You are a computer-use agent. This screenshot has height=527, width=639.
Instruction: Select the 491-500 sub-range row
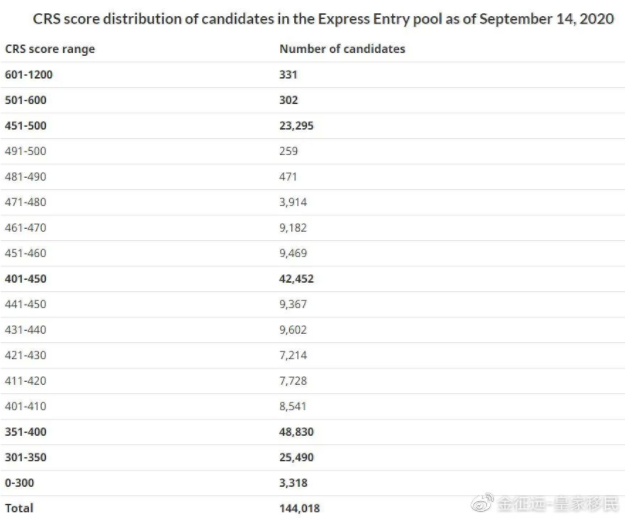point(313,151)
